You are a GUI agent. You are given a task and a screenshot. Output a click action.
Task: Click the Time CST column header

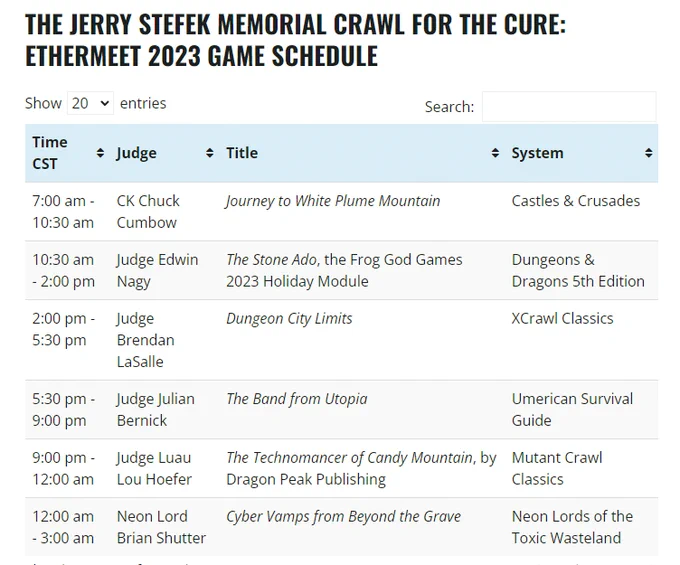49,153
